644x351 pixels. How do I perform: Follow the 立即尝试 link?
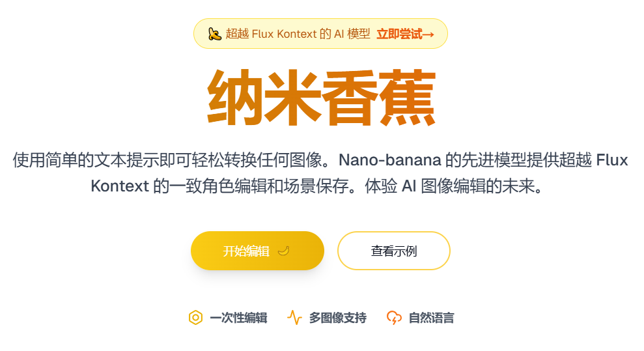(x=399, y=34)
